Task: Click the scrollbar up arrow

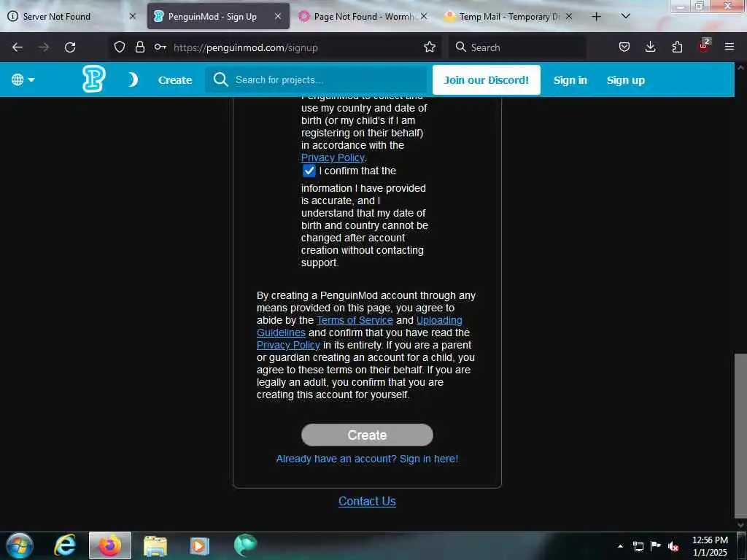Action: 740,68
